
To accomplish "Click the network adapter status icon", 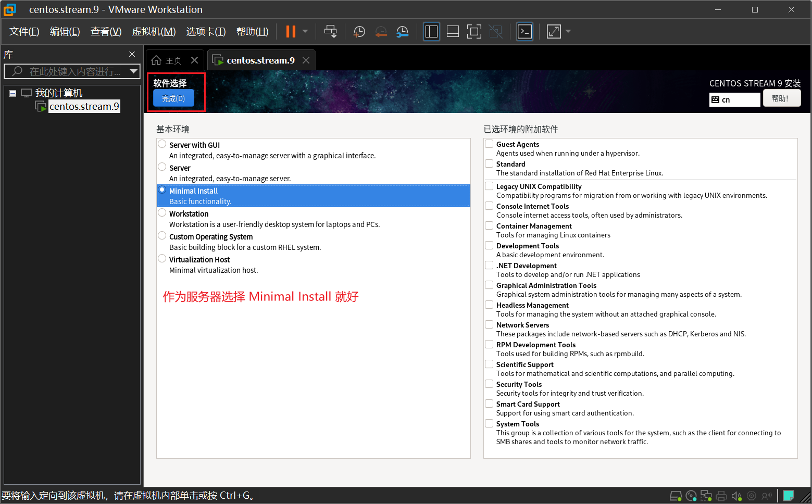I will (x=706, y=496).
